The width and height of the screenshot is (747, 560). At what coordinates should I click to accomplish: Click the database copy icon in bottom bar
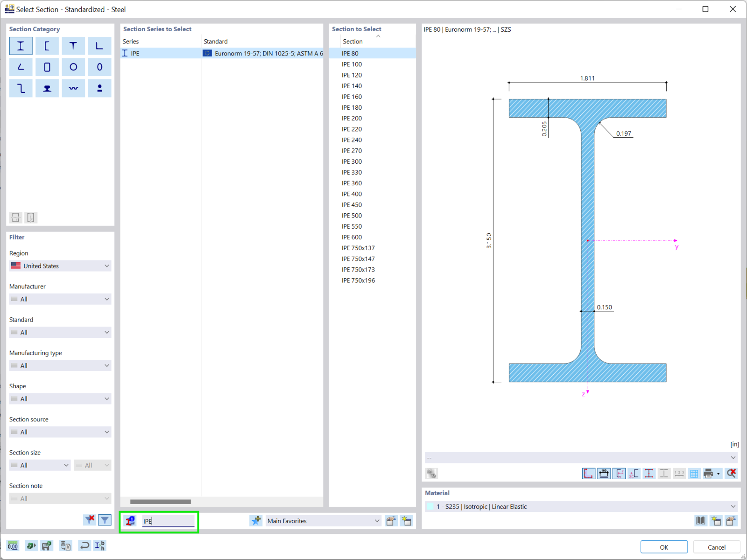[x=65, y=546]
